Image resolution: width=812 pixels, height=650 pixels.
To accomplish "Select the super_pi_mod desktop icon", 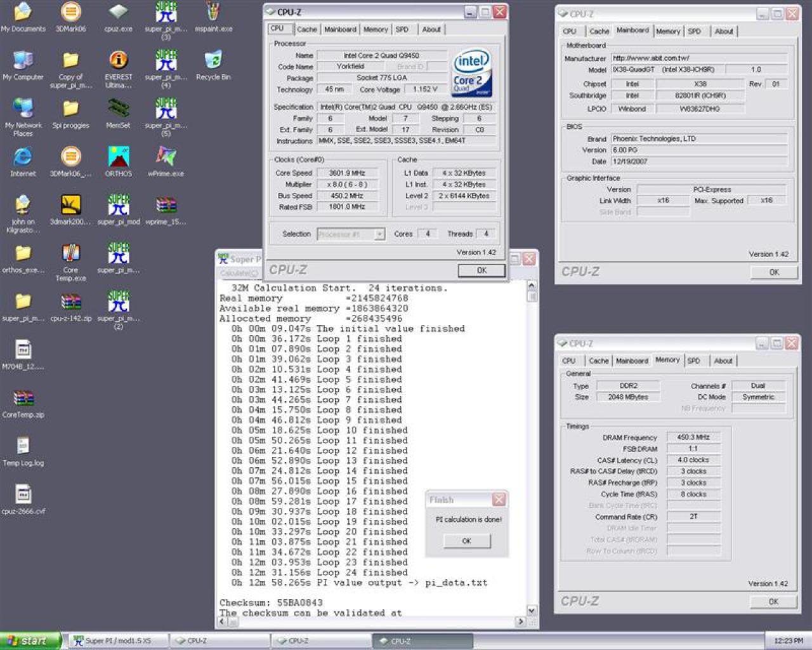I will pos(118,210).
